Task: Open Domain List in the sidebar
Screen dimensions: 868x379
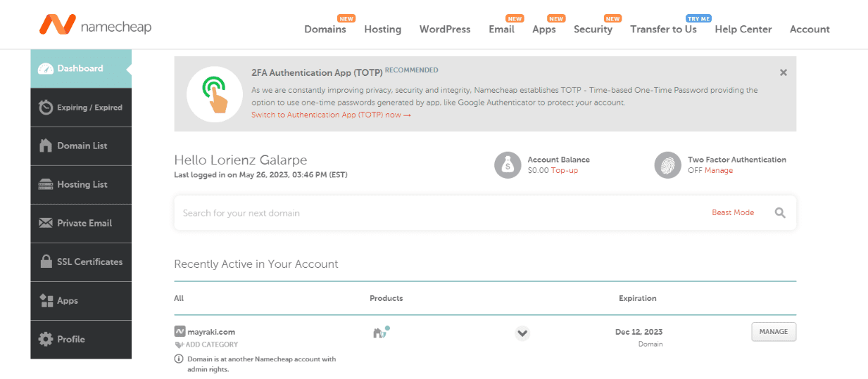Action: tap(81, 146)
